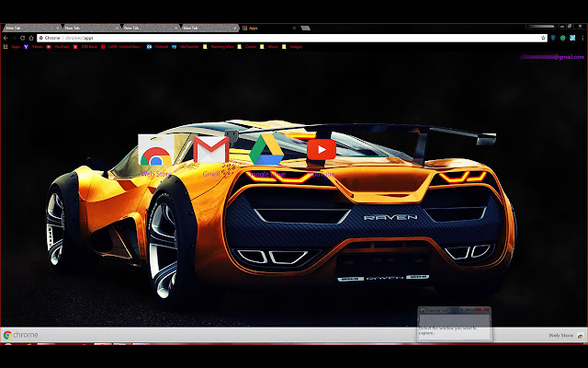The width and height of the screenshot is (588, 368).
Task: Open a new tab with the new-tab button
Action: (x=305, y=28)
